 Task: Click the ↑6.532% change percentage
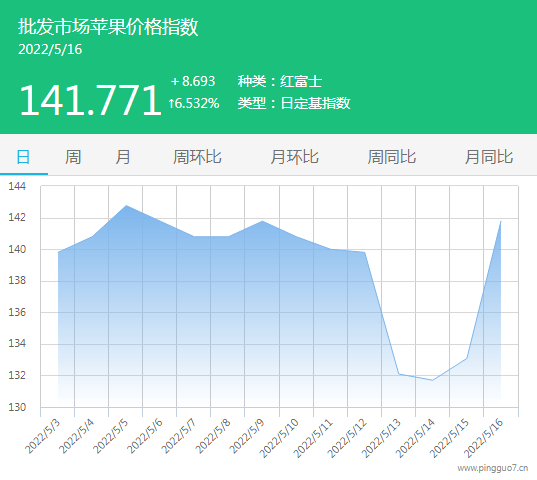[x=193, y=103]
